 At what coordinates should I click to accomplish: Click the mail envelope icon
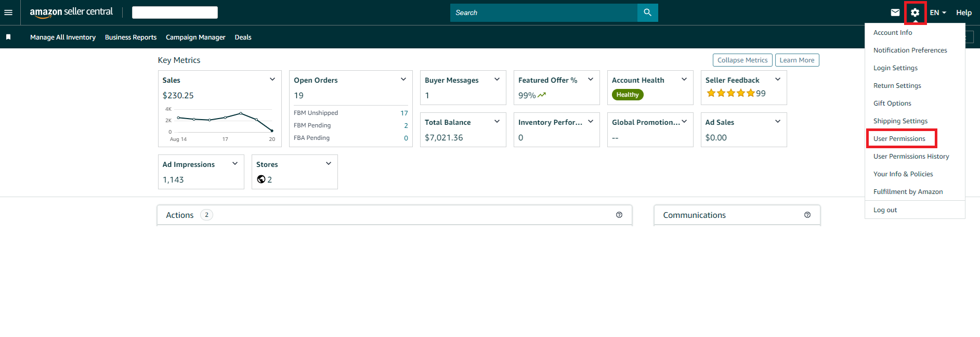tap(895, 12)
